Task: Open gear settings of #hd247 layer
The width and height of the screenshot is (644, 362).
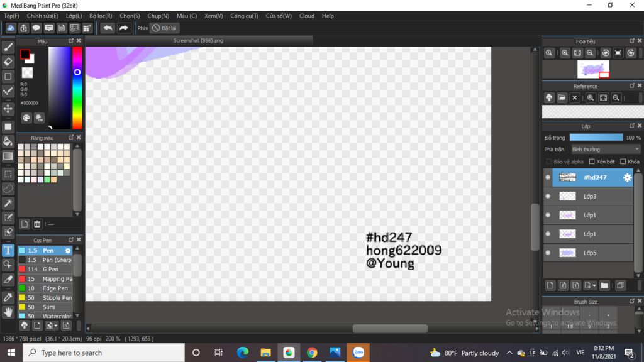Action: click(x=627, y=177)
